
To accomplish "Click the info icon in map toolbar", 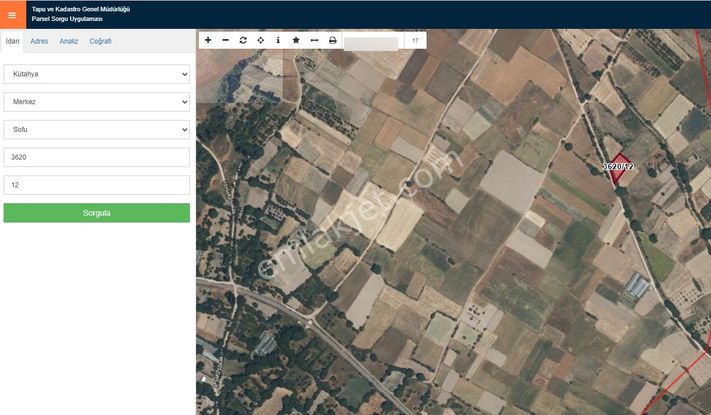I will coord(278,40).
